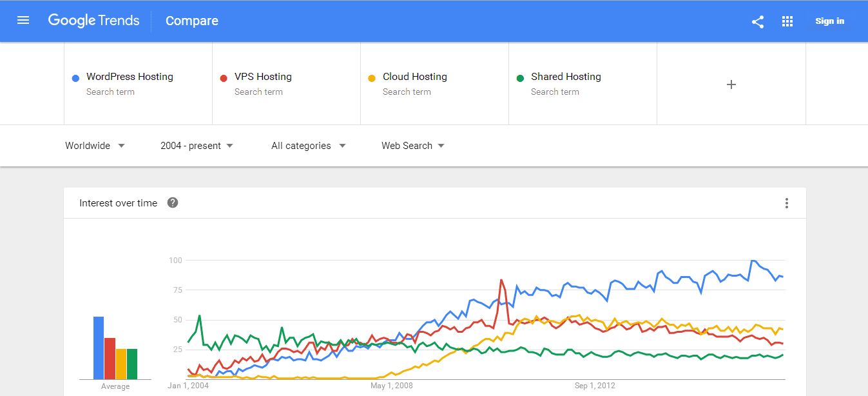Open the Web Search type dropdown
Image resolution: width=868 pixels, height=396 pixels.
tap(413, 146)
